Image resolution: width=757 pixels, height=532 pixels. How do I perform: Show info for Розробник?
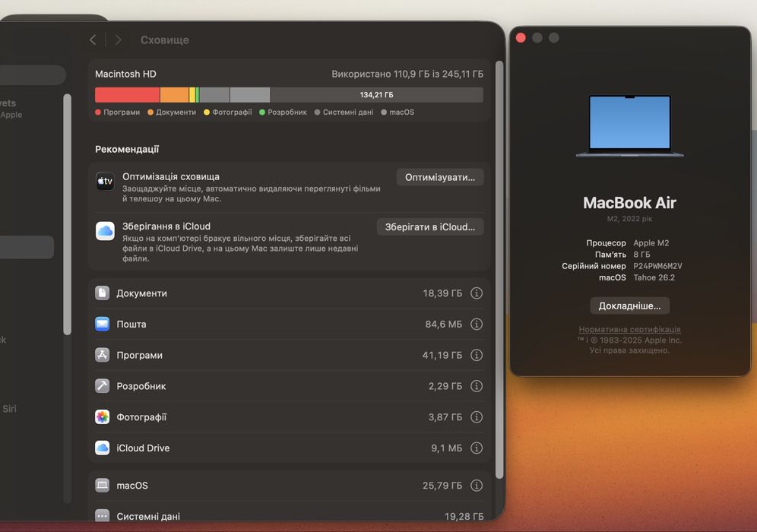(x=477, y=386)
